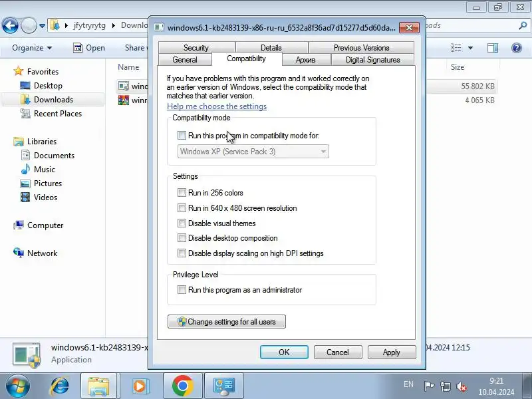532x399 pixels.
Task: Launch Google Chrome from taskbar
Action: tap(182, 386)
